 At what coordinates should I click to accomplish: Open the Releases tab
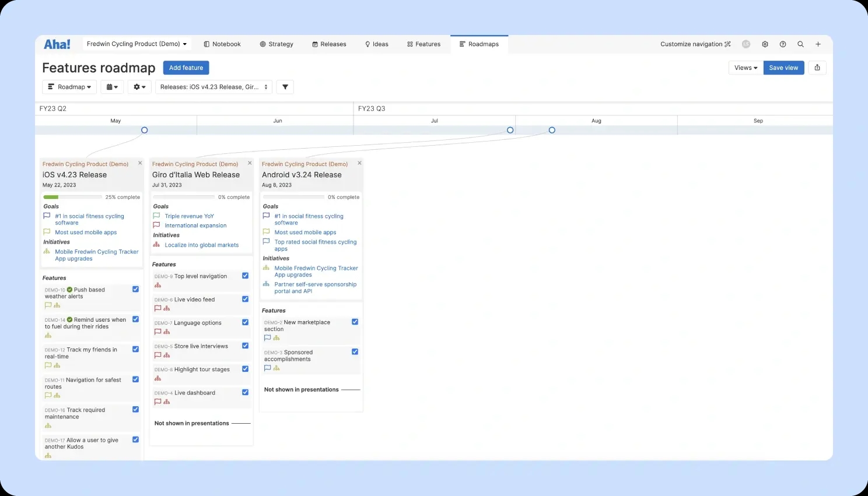point(329,44)
